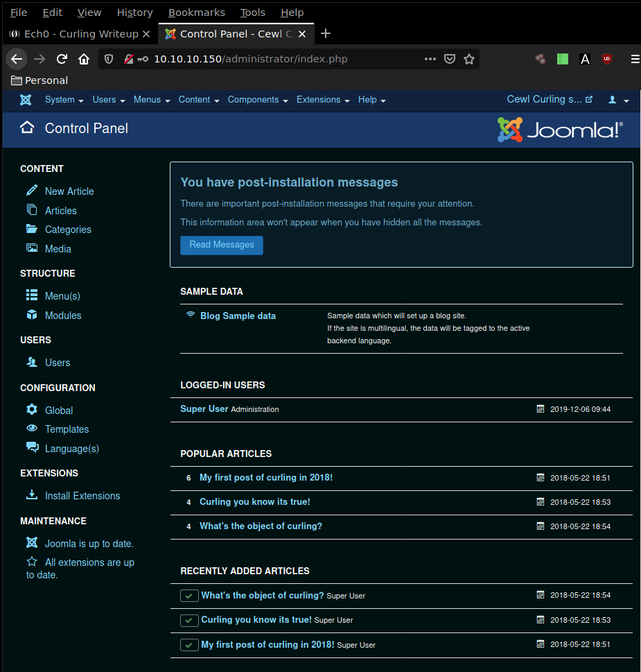Visit the 'Cewl Curling s...' site link
This screenshot has width=641, height=672.
tap(550, 99)
